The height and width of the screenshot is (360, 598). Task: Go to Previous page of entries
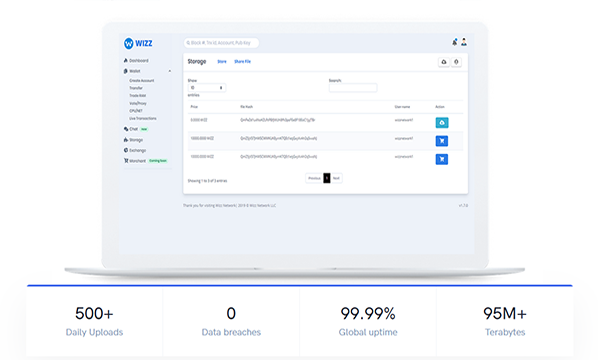[314, 178]
